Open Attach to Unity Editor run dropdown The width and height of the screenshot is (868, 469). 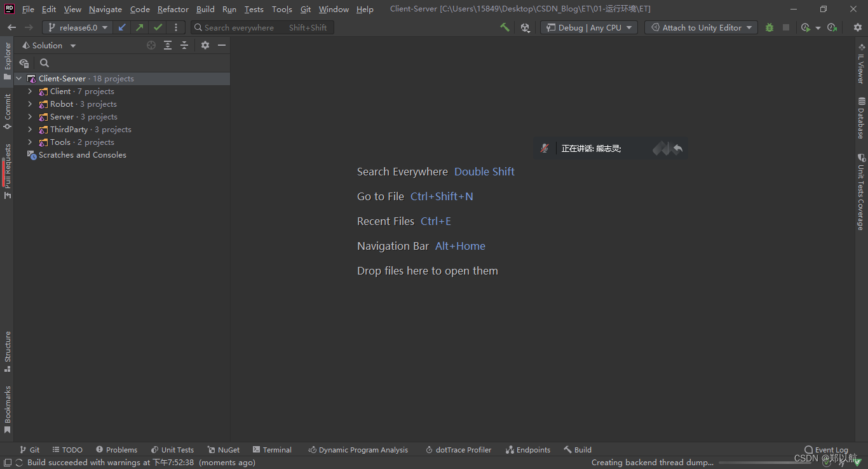701,27
